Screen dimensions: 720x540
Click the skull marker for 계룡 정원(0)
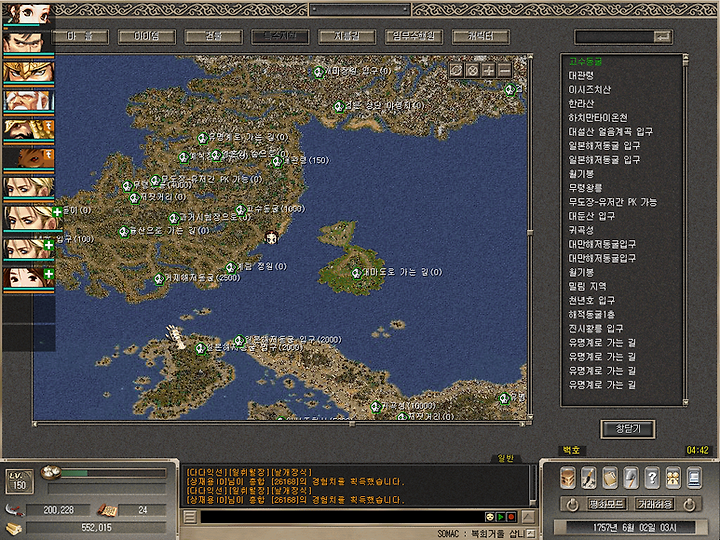pyautogui.click(x=231, y=267)
